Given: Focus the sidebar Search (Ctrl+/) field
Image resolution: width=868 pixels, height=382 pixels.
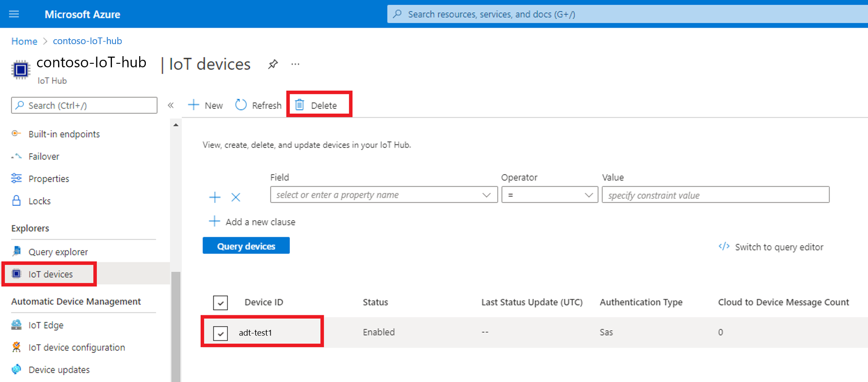Looking at the screenshot, I should point(84,105).
